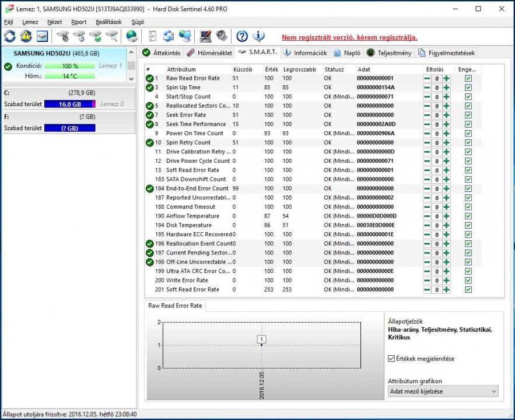The width and height of the screenshot is (515, 420).
Task: Click the blue question mark help icon
Action: pos(242,36)
